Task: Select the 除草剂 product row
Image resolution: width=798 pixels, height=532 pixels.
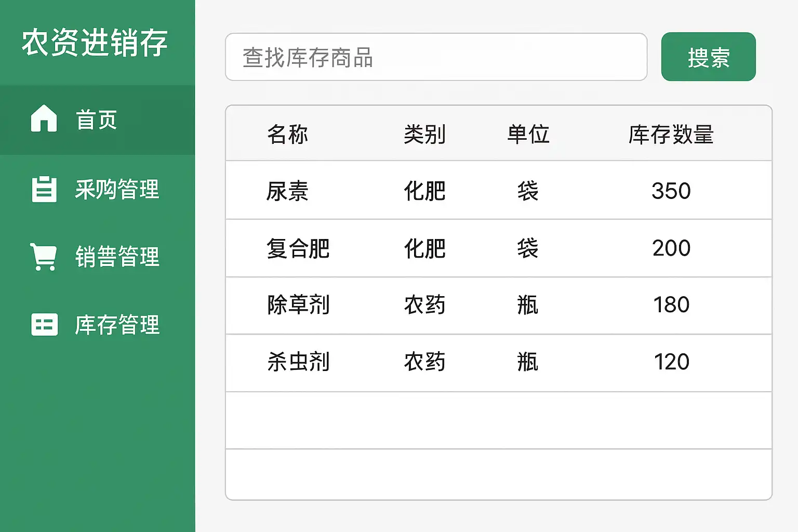Action: coord(298,305)
